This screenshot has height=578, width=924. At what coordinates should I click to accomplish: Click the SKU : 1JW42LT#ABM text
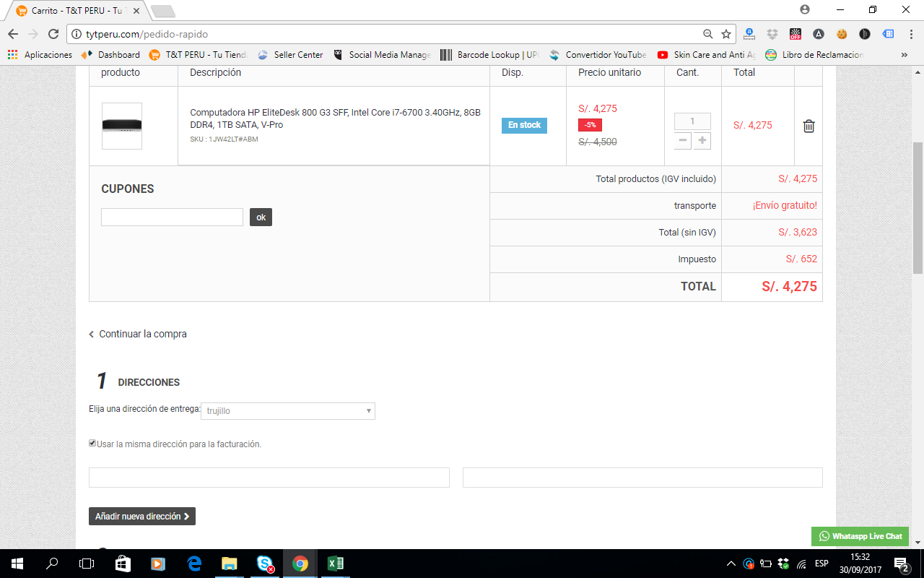coord(224,139)
